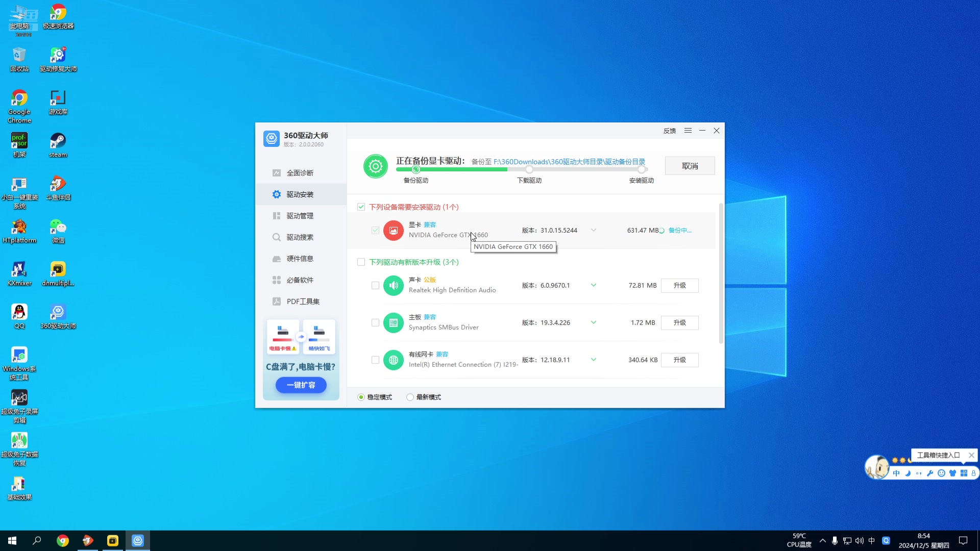
Task: Click the smiley emoji icon on input toolbar
Action: [941, 473]
